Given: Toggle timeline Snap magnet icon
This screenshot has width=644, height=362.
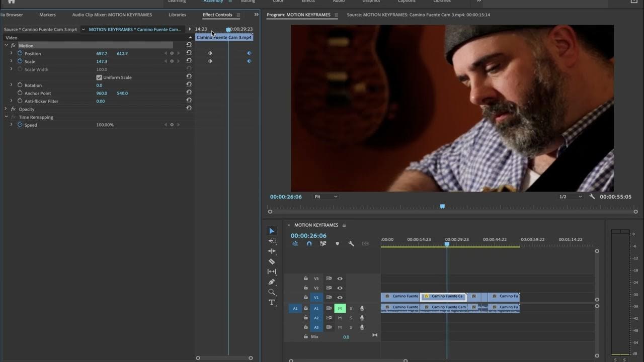Looking at the screenshot, I should pyautogui.click(x=309, y=243).
